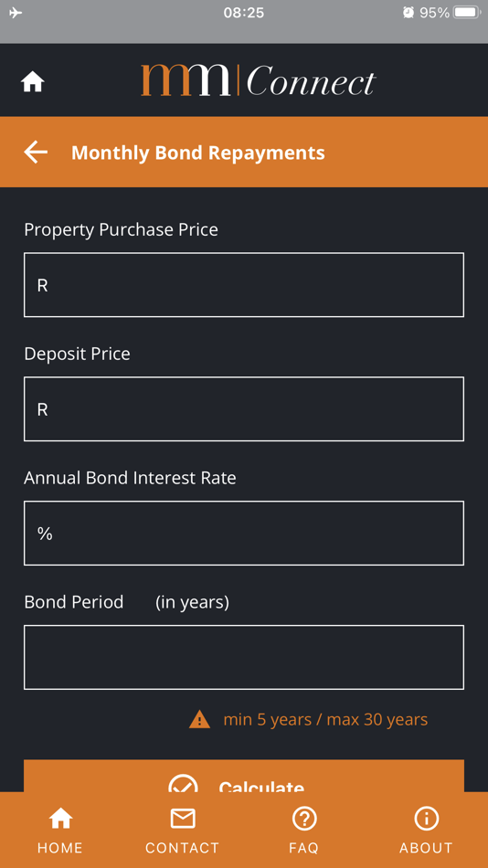This screenshot has height=868, width=488.
Task: Tap the ABOUT tab label
Action: (426, 848)
